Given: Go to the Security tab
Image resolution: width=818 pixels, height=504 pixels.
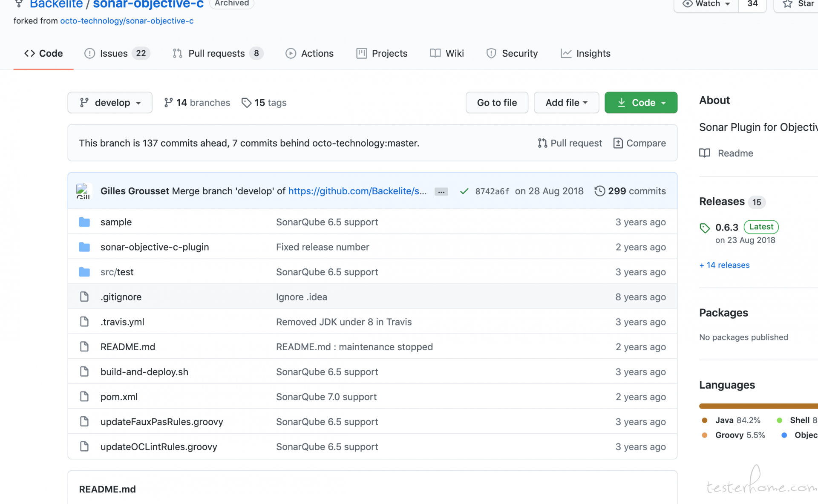Looking at the screenshot, I should [x=512, y=53].
